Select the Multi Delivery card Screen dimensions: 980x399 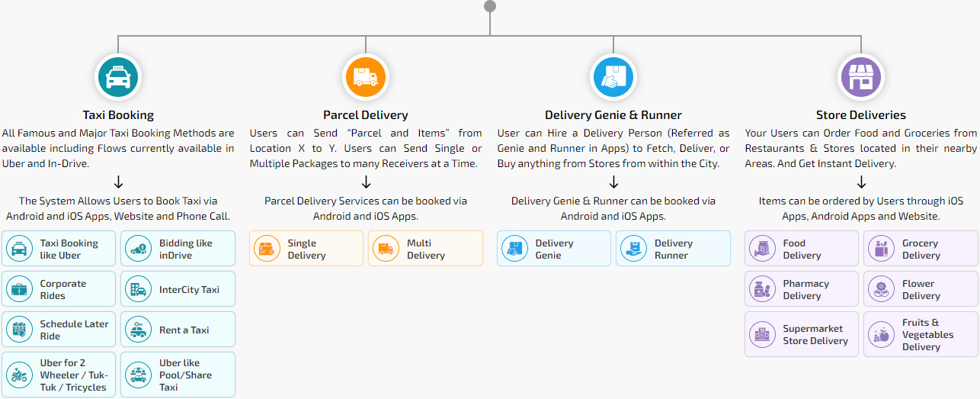[425, 249]
